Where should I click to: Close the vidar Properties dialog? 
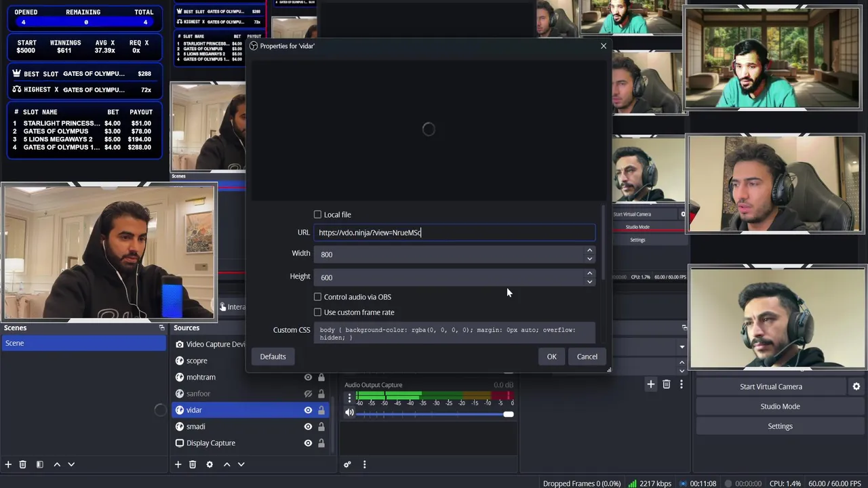(x=604, y=46)
